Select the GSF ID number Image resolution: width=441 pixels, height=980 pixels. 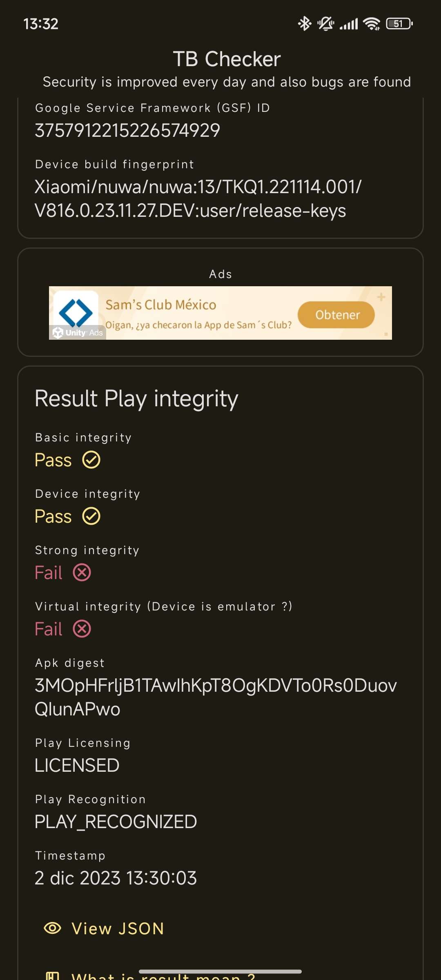pos(127,131)
